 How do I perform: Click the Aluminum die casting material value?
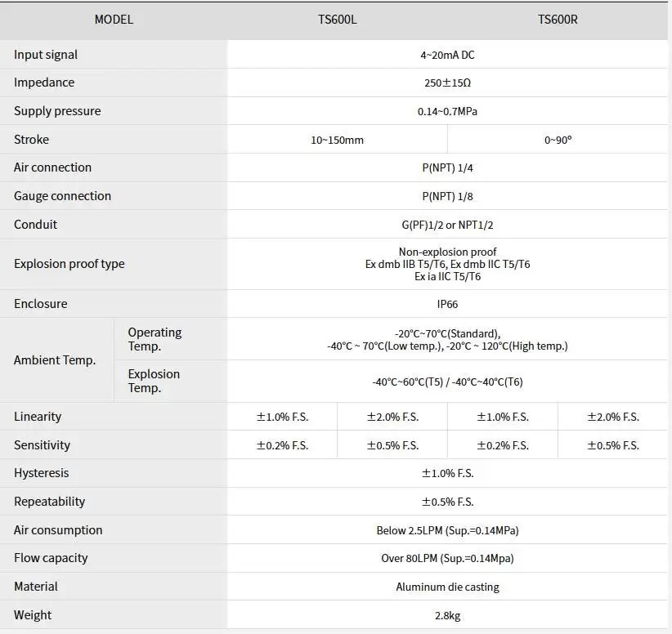tap(447, 587)
